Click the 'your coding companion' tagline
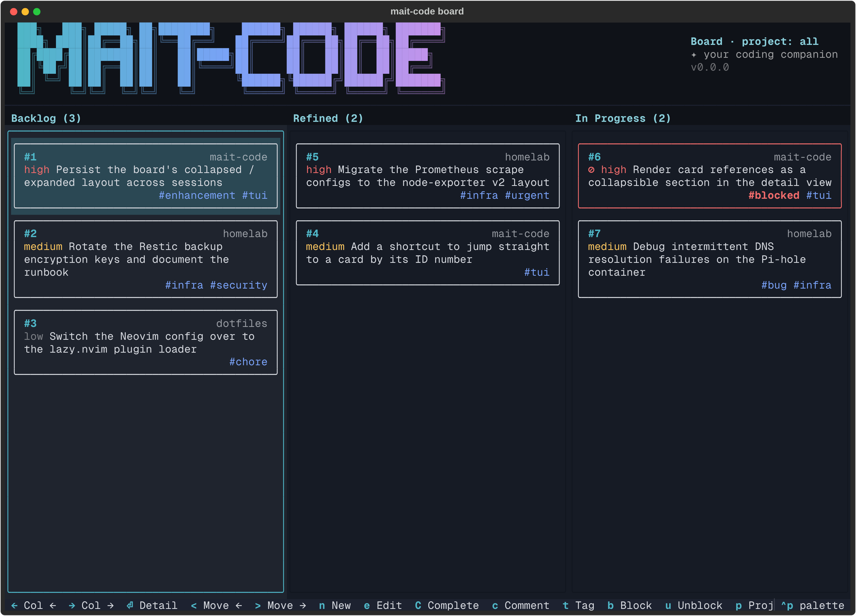 point(770,54)
